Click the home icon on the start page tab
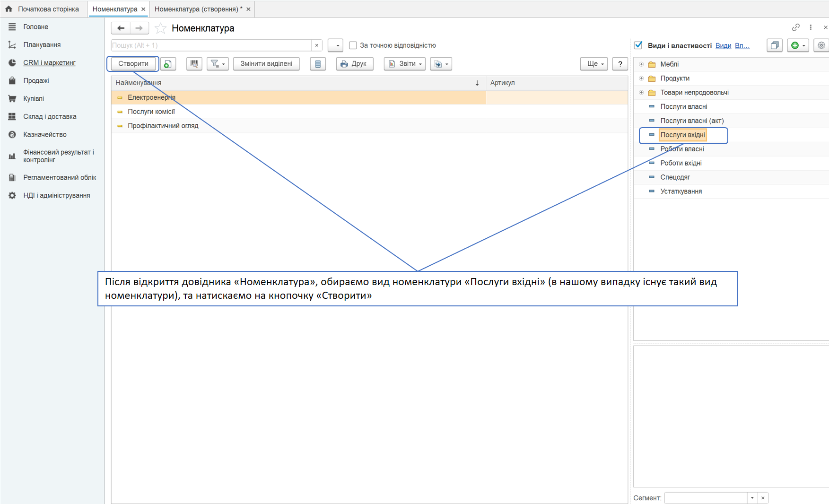The height and width of the screenshot is (504, 829). [x=9, y=9]
